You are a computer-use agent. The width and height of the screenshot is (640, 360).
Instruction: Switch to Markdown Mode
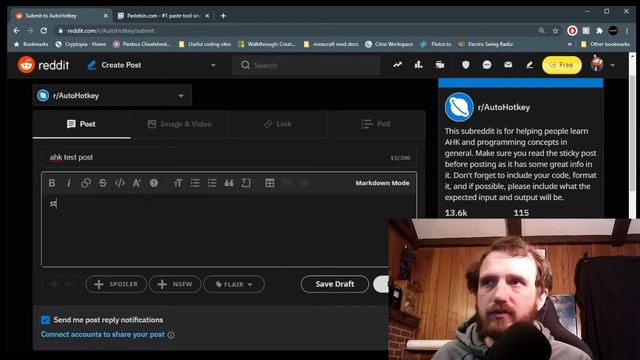coord(382,183)
